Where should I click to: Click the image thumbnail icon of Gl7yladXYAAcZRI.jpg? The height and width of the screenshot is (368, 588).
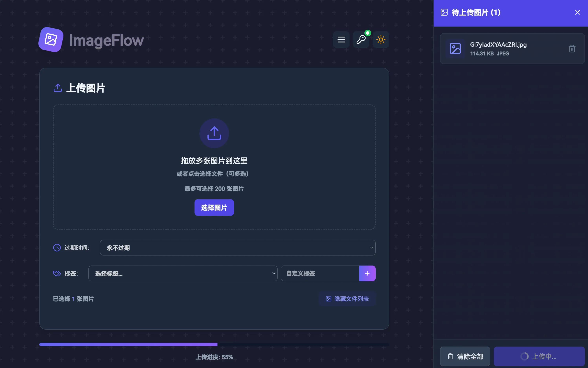[455, 49]
